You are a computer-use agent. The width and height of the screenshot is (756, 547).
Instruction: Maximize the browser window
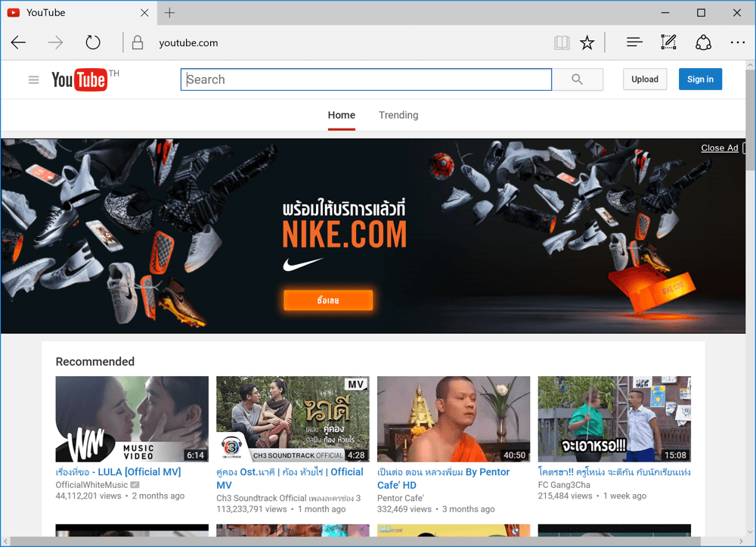click(701, 13)
